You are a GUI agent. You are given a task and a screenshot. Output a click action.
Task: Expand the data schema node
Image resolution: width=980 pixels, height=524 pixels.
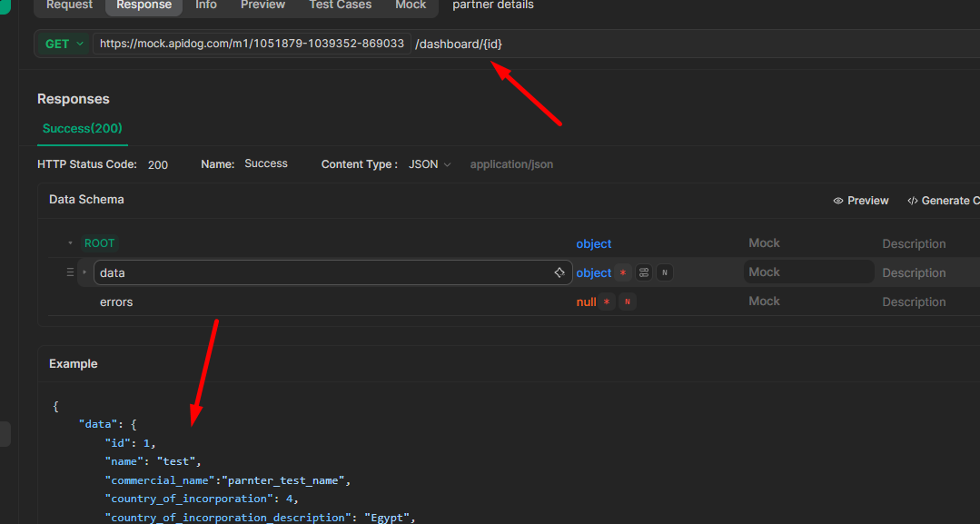coord(84,272)
